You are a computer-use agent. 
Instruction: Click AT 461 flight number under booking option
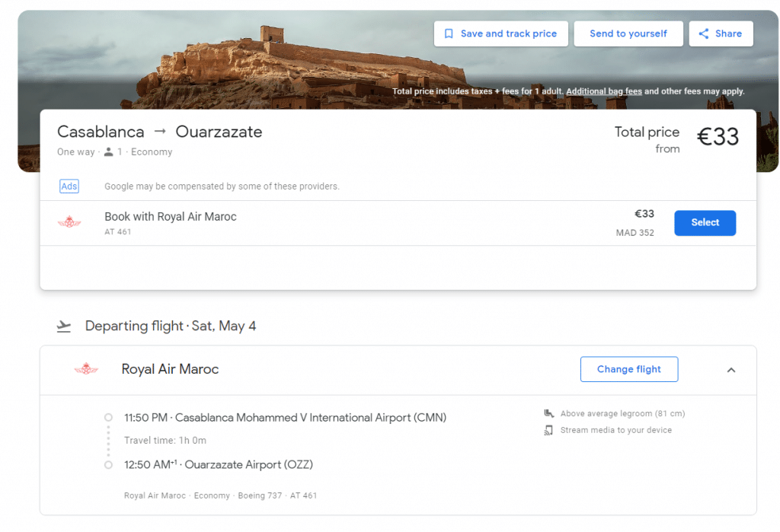[118, 231]
